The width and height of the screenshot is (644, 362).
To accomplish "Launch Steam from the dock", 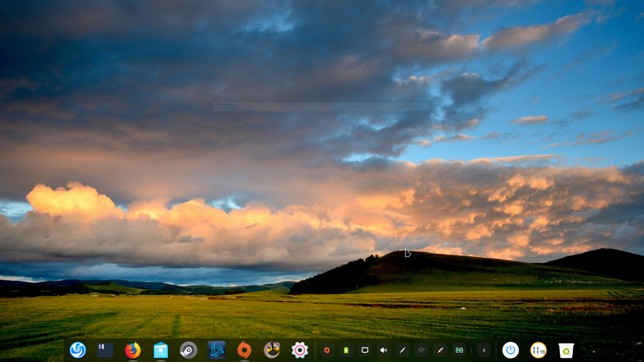I will pyautogui.click(x=189, y=350).
